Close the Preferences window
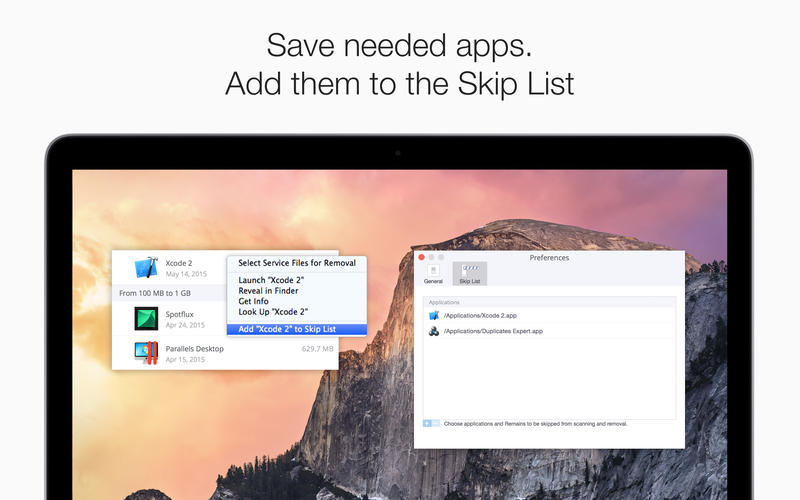800x500 pixels. 421,257
